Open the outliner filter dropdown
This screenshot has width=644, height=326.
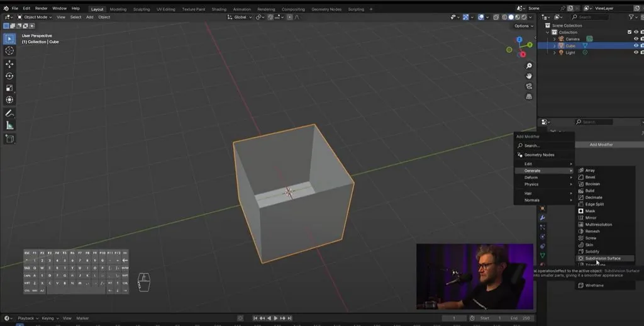click(633, 17)
